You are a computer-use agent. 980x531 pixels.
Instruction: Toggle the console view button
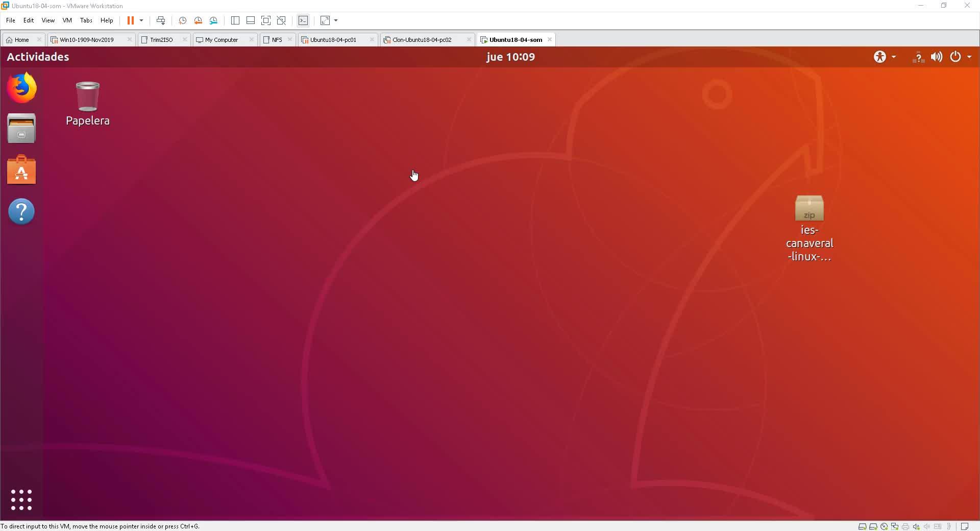pyautogui.click(x=303, y=20)
